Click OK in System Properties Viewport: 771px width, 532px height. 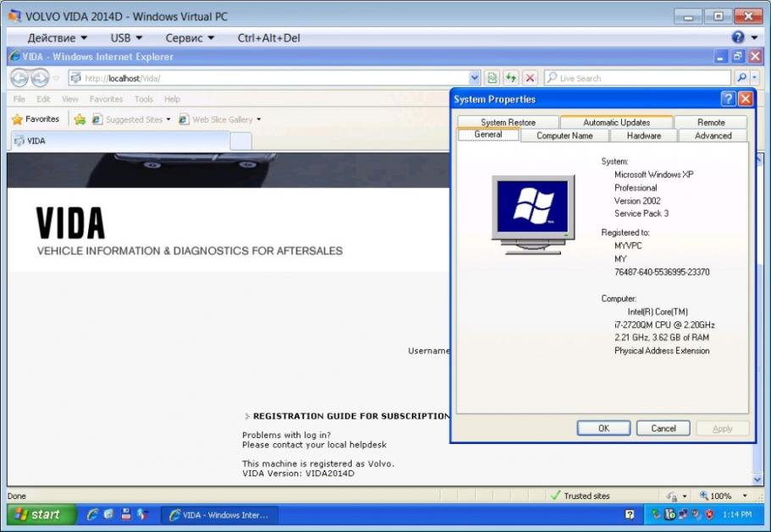604,429
